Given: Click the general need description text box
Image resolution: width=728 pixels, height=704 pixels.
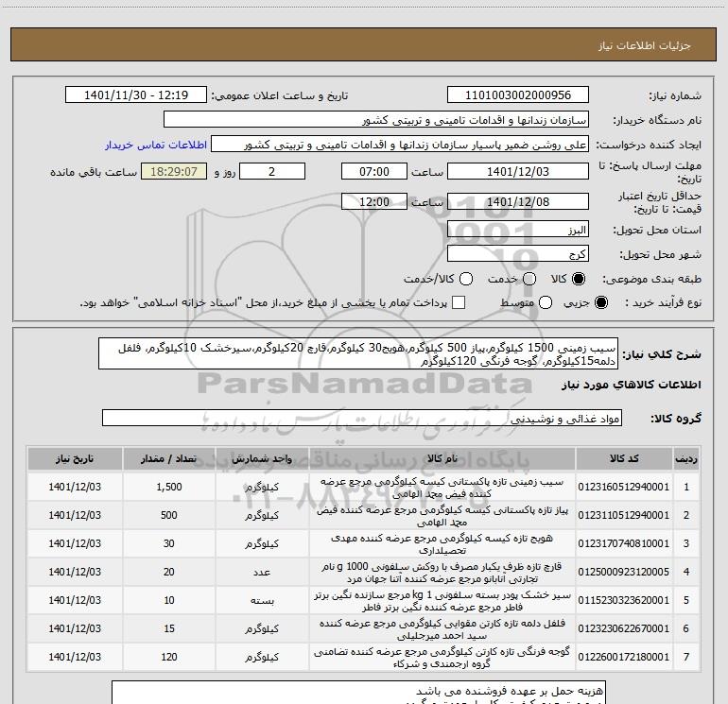Looking at the screenshot, I should pyautogui.click(x=358, y=353).
